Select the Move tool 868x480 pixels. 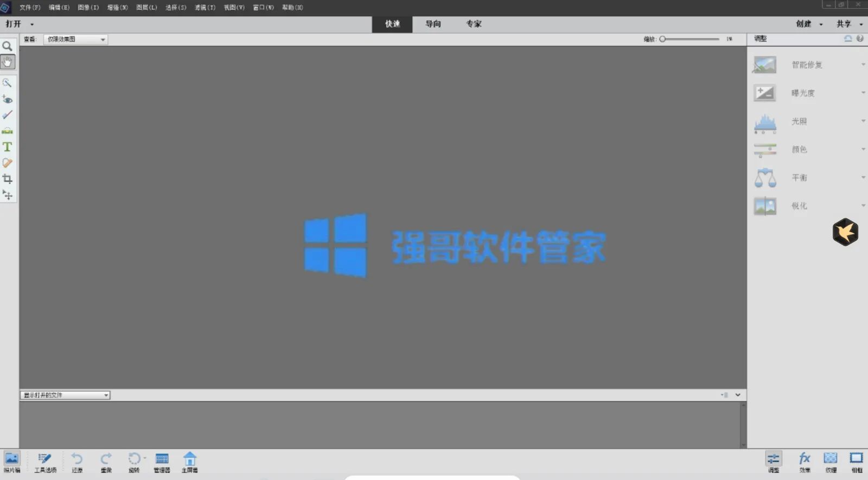[7, 195]
